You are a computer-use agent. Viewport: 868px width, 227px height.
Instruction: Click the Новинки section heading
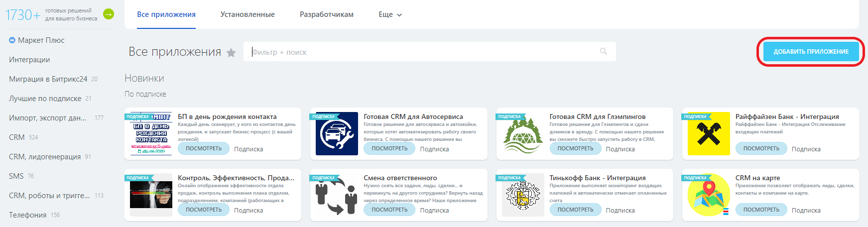click(x=144, y=78)
